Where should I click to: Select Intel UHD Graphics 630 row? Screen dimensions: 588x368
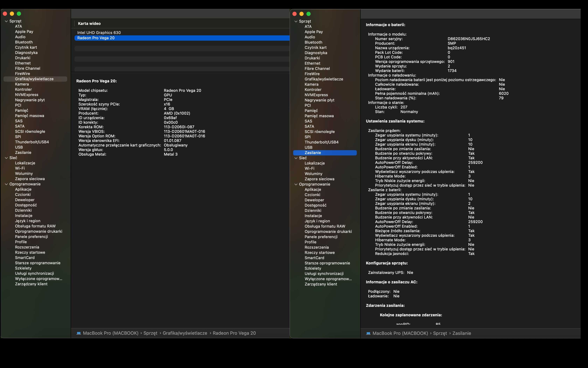coord(182,33)
